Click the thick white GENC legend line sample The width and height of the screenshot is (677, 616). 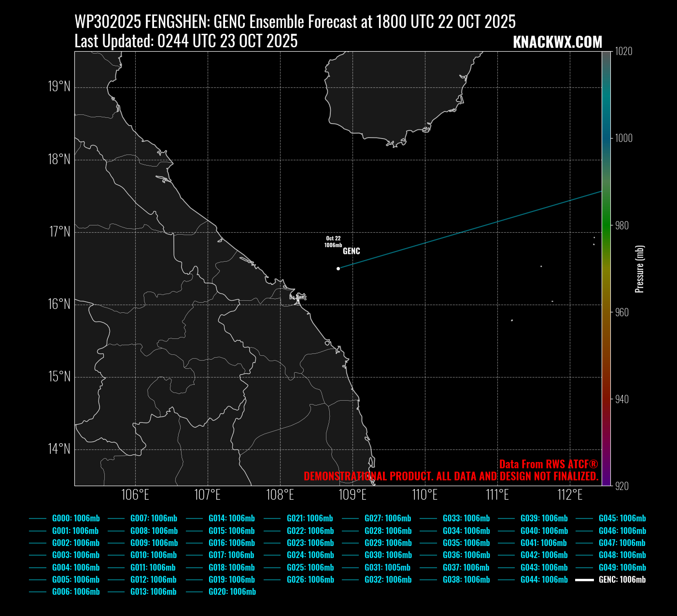click(x=584, y=580)
